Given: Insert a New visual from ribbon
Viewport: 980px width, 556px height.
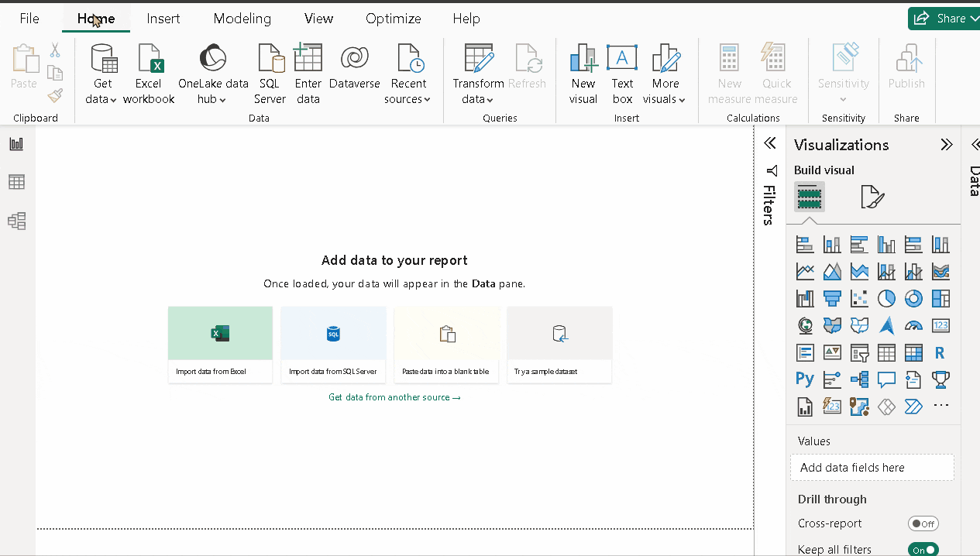Looking at the screenshot, I should [583, 74].
